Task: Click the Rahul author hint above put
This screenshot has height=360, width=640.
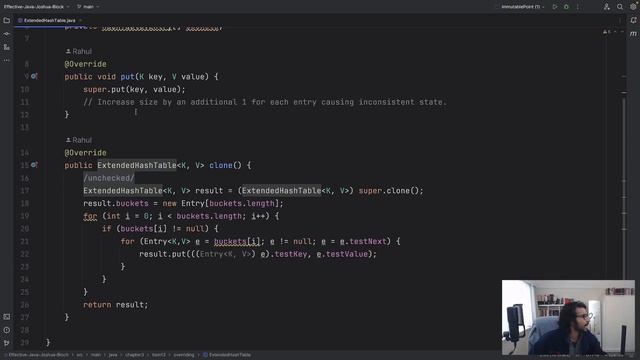Action: point(78,51)
